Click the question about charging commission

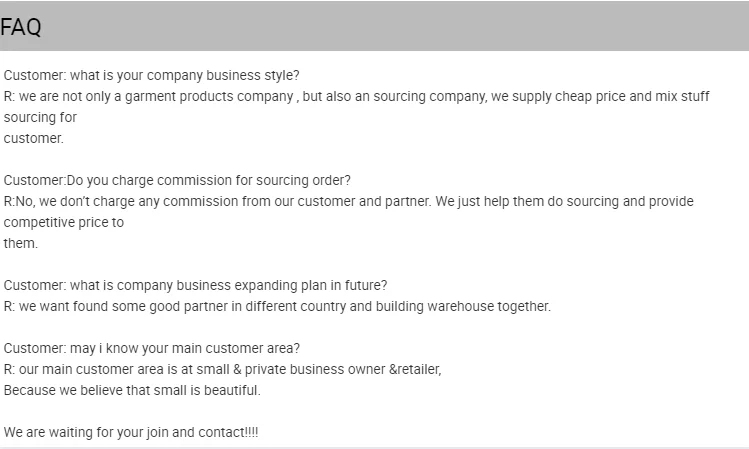coord(177,180)
